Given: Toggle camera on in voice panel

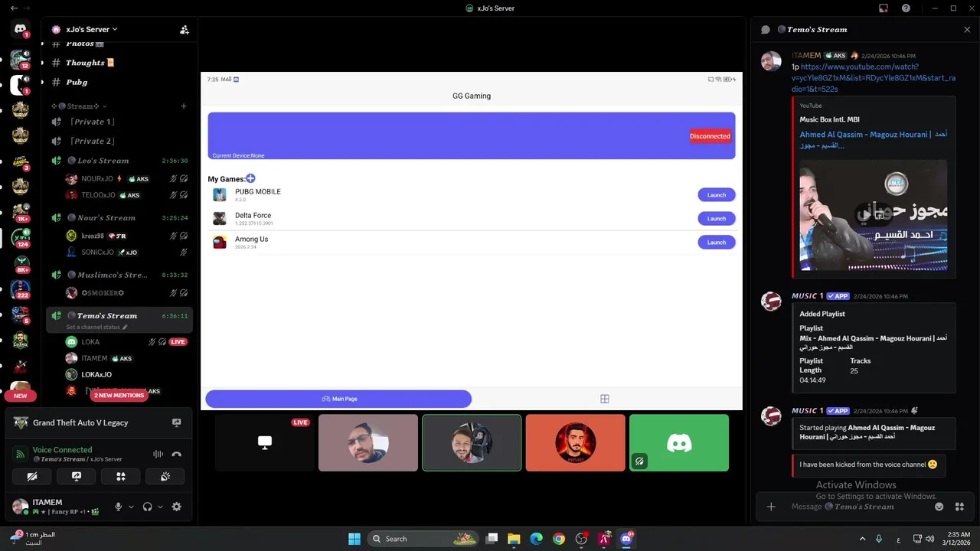Looking at the screenshot, I should (x=32, y=476).
